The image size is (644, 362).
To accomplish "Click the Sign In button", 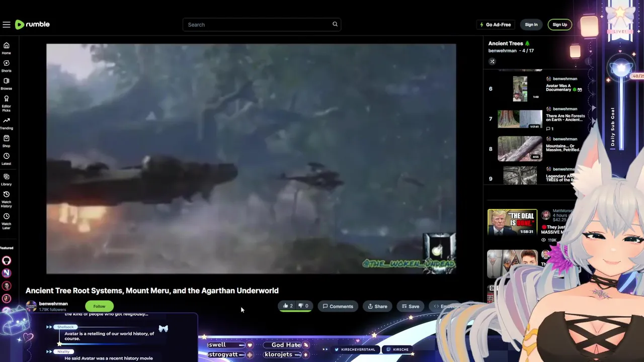I will [531, 25].
